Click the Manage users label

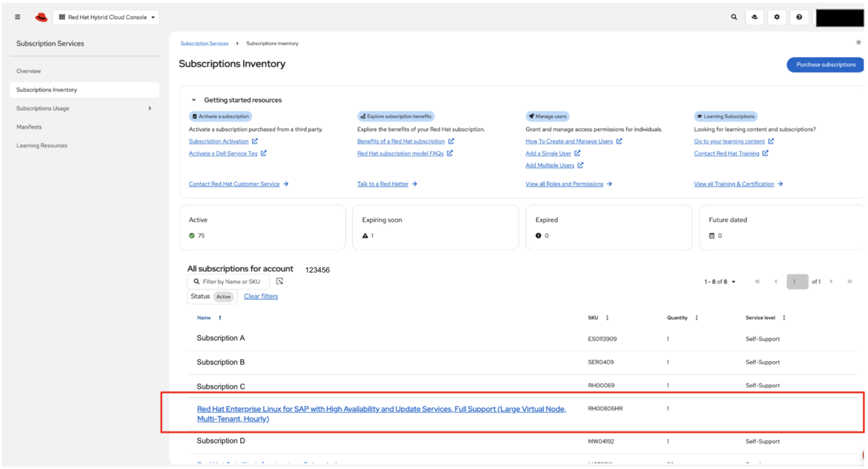click(x=548, y=116)
